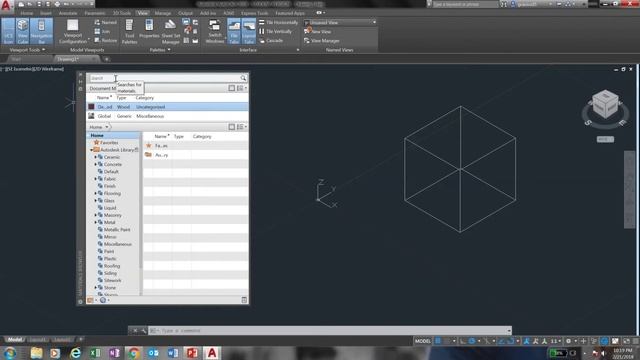Click the ViewCube in the viewport
This screenshot has height=360, width=640.
605,104
